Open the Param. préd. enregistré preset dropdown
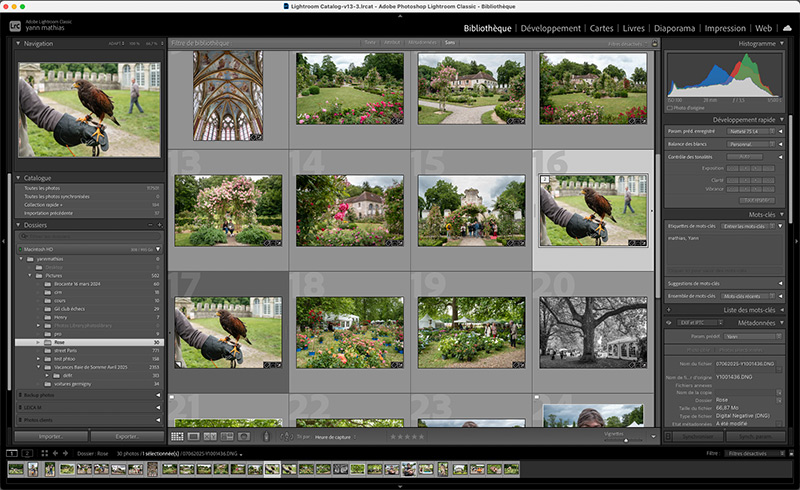Image resolution: width=800 pixels, height=490 pixels. 751,131
